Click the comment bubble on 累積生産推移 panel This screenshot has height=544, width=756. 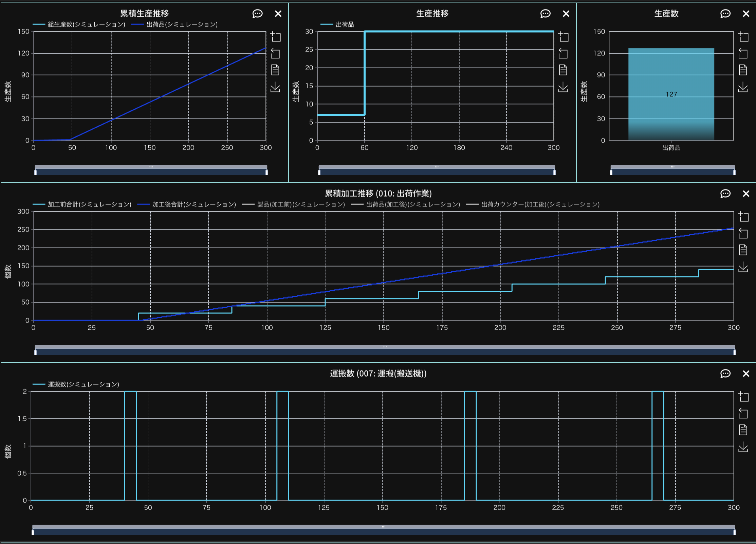point(257,14)
